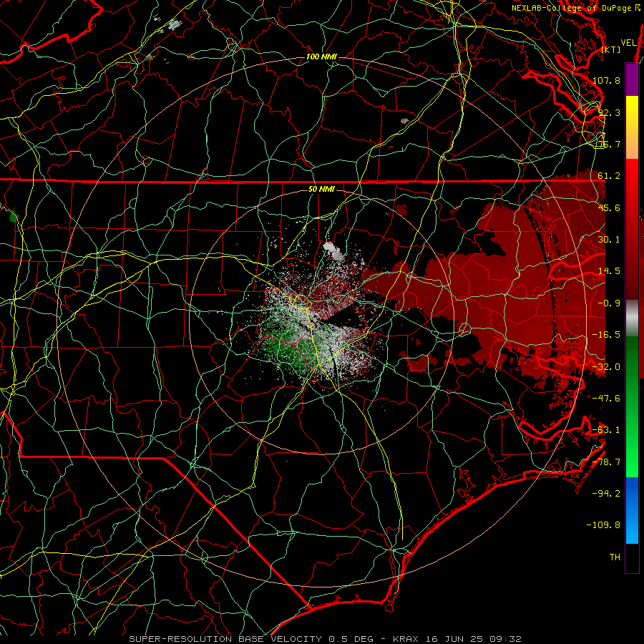This screenshot has width=644, height=644.
Task: Click the Super-Resolution Base Velocity caption
Action: [326, 639]
